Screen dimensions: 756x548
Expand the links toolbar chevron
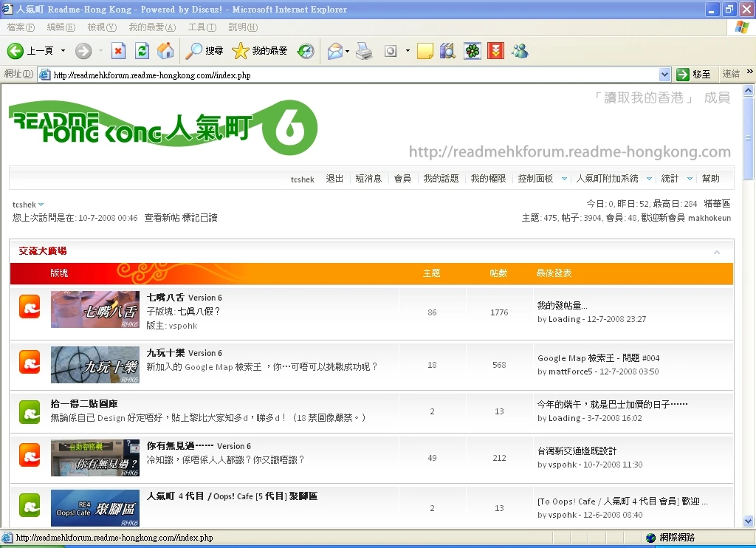(x=750, y=72)
